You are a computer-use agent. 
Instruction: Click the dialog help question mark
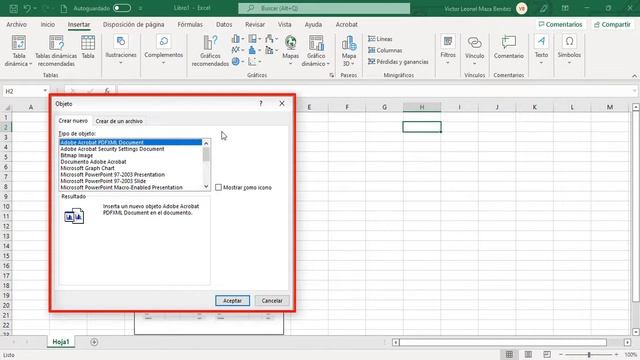tap(261, 104)
